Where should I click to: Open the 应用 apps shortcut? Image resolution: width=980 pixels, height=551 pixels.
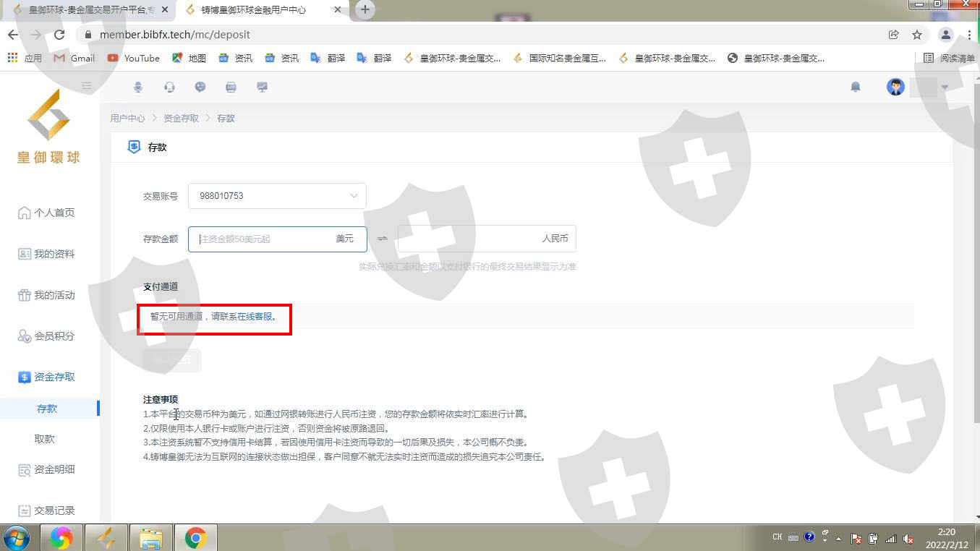25,58
